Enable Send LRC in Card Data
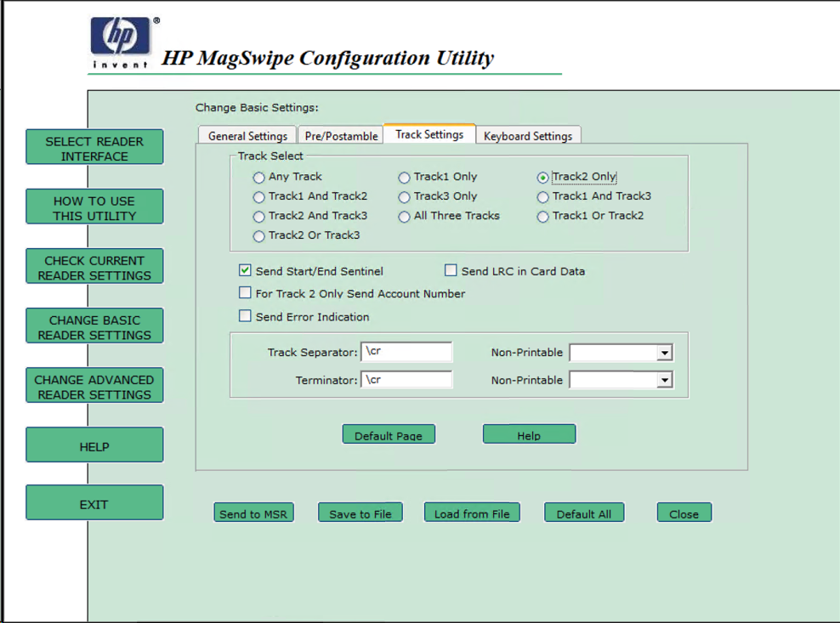The height and width of the screenshot is (623, 840). pyautogui.click(x=451, y=271)
